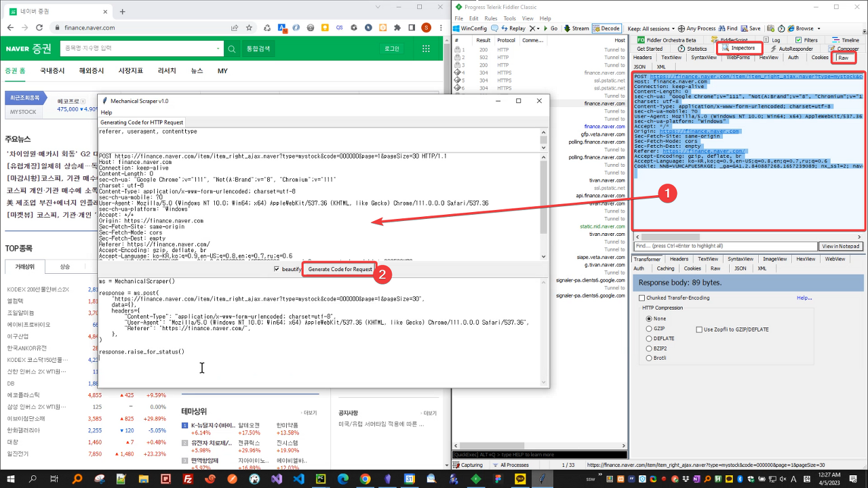Open the Edit menu in Fiddler
Viewport: 868px width, 488px height.
(473, 18)
